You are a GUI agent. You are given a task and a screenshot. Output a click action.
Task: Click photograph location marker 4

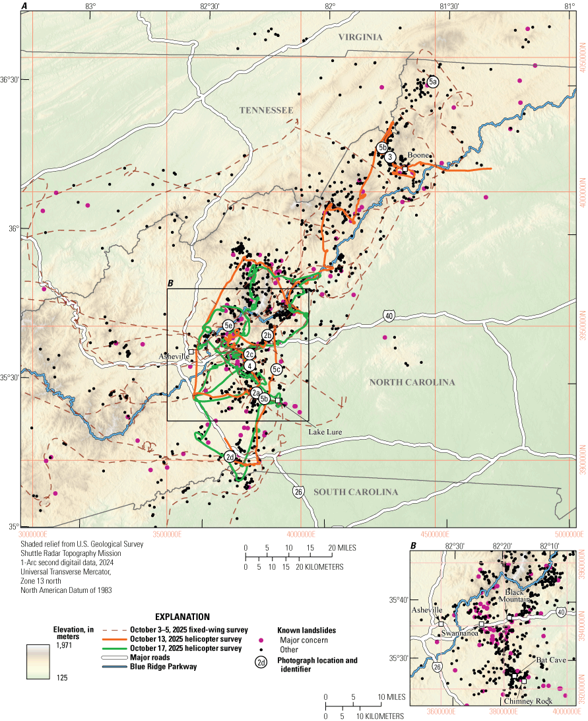coord(249,366)
